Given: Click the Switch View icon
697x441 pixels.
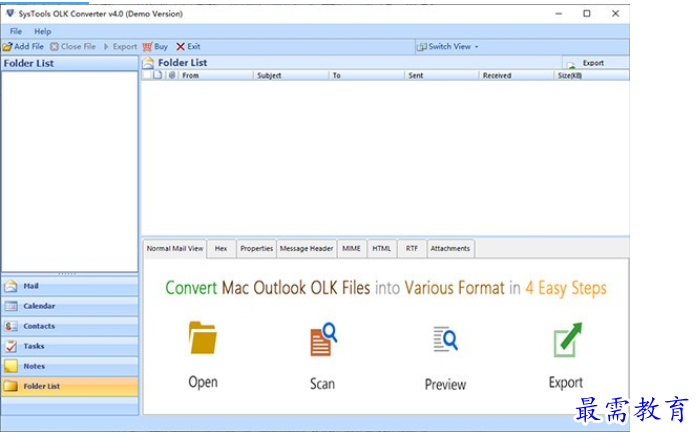Looking at the screenshot, I should [422, 47].
